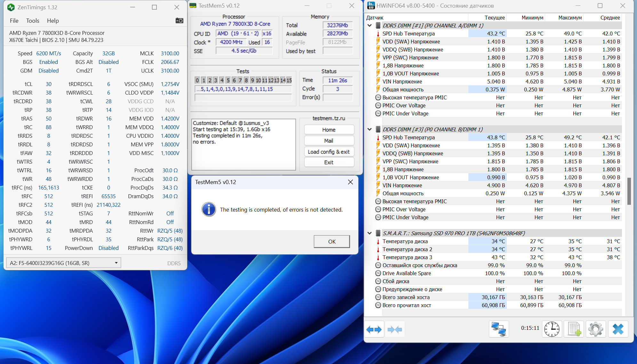Viewport: 637px width, 364px height.
Task: Click HWiNFO expand columns arrows icon
Action: 374,329
